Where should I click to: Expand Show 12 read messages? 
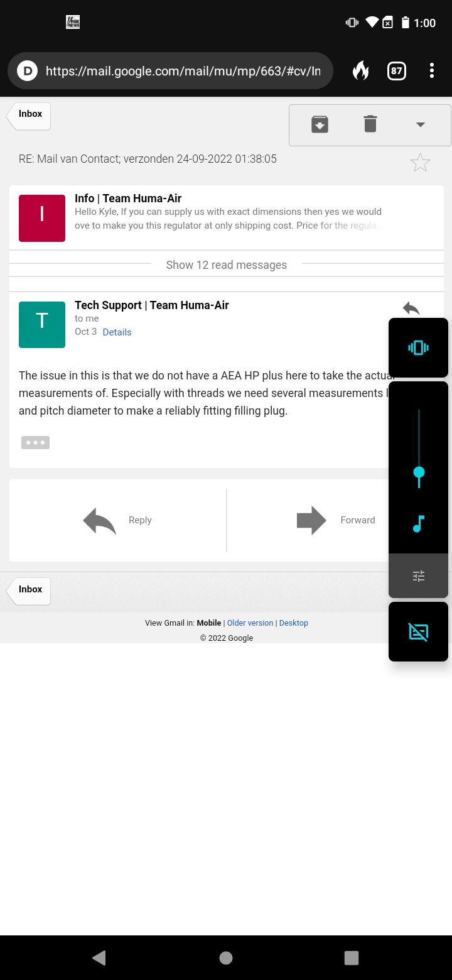click(x=227, y=264)
